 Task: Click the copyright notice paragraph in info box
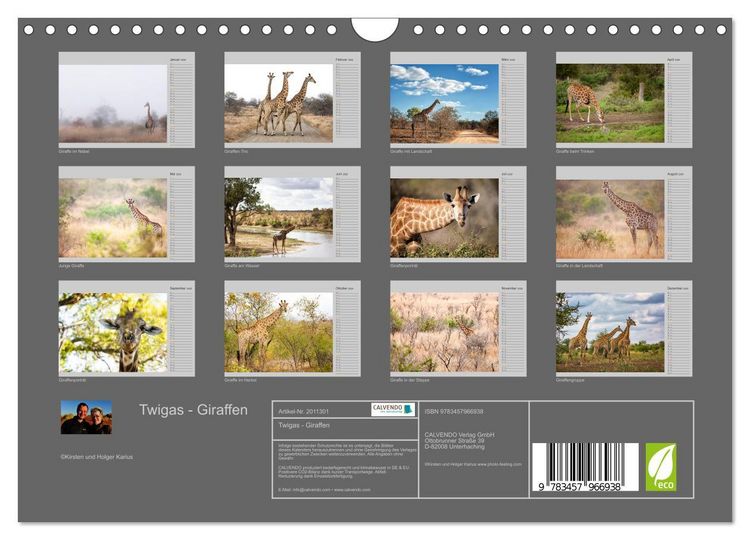pos(347,452)
